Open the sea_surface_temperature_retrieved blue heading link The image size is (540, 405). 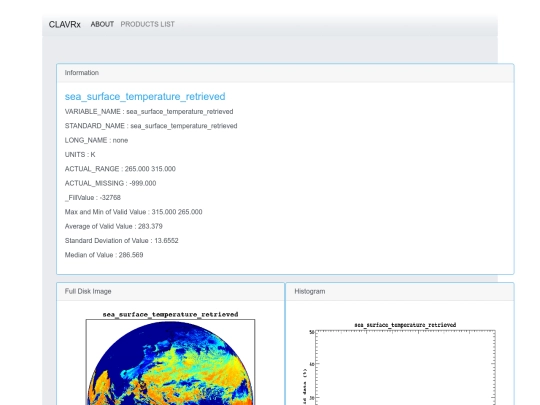[x=145, y=96]
